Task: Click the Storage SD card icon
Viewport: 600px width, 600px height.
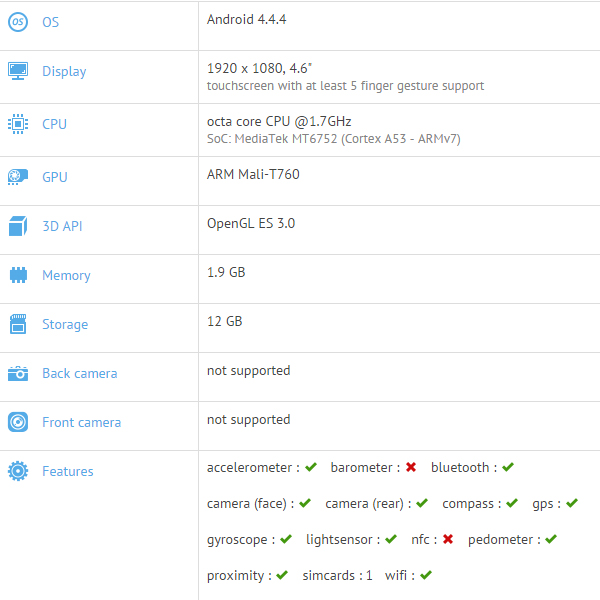Action: pos(18,324)
